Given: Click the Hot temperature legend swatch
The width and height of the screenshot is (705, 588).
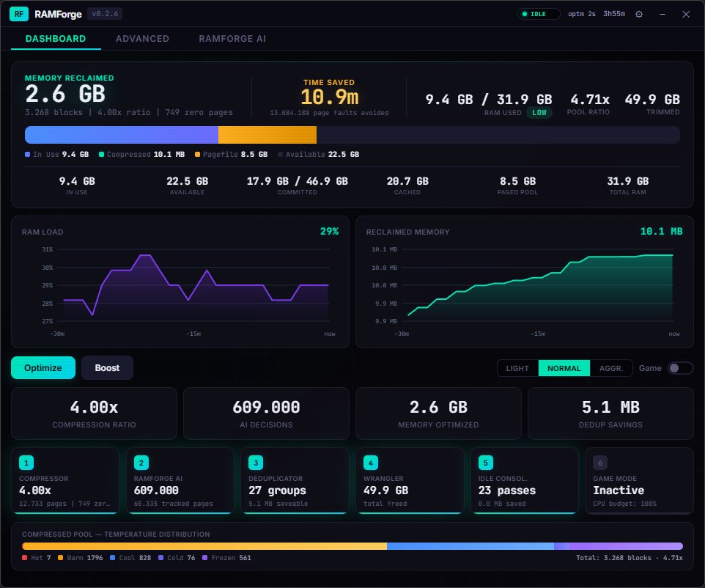Looking at the screenshot, I should point(25,557).
